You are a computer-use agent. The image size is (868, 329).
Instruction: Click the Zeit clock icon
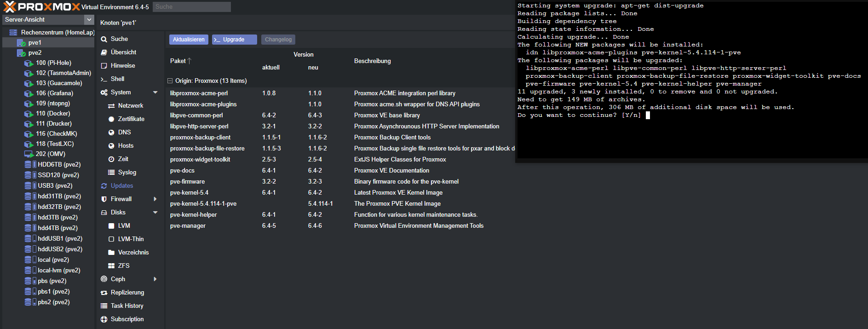pos(111,159)
